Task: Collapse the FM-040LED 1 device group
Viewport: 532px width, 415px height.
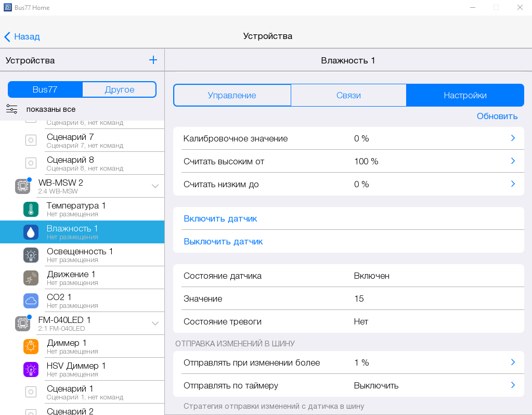Action: 155,323
